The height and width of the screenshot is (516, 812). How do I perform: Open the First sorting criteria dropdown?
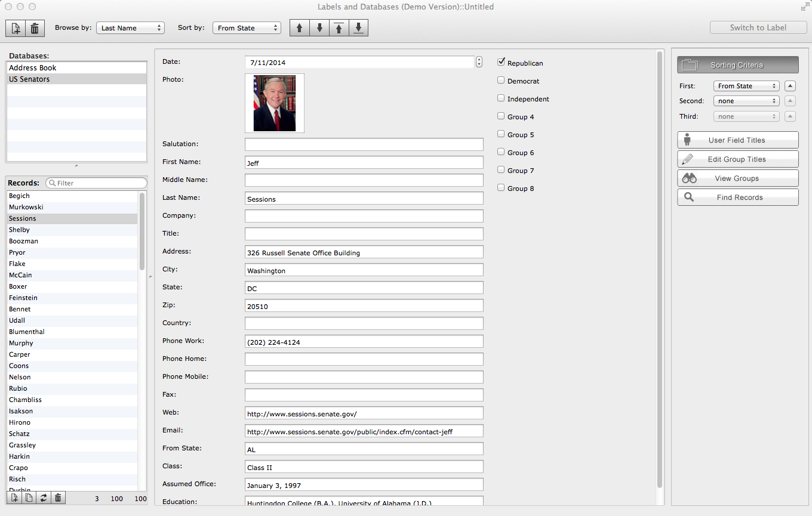click(x=746, y=86)
